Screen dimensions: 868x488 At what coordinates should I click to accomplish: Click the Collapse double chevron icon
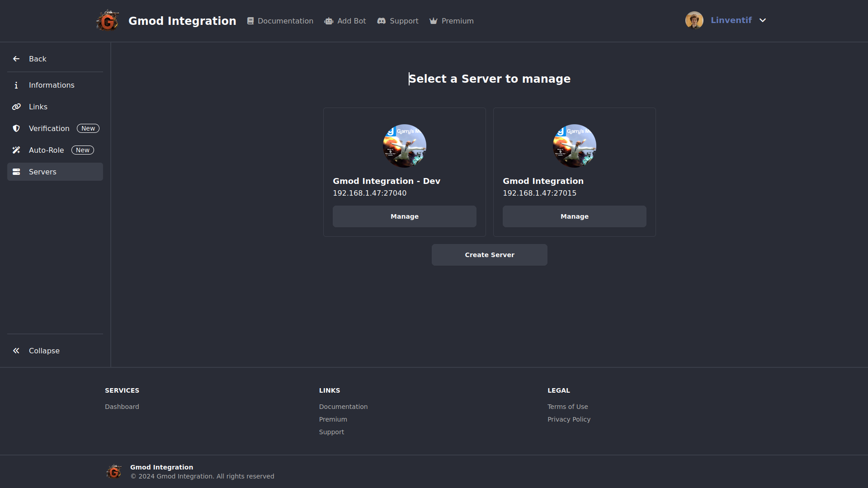[16, 351]
